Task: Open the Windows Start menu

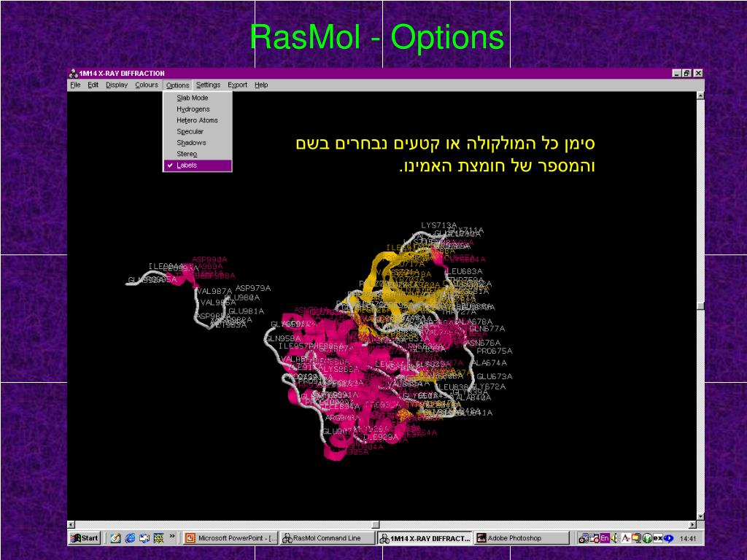Action: [85, 538]
